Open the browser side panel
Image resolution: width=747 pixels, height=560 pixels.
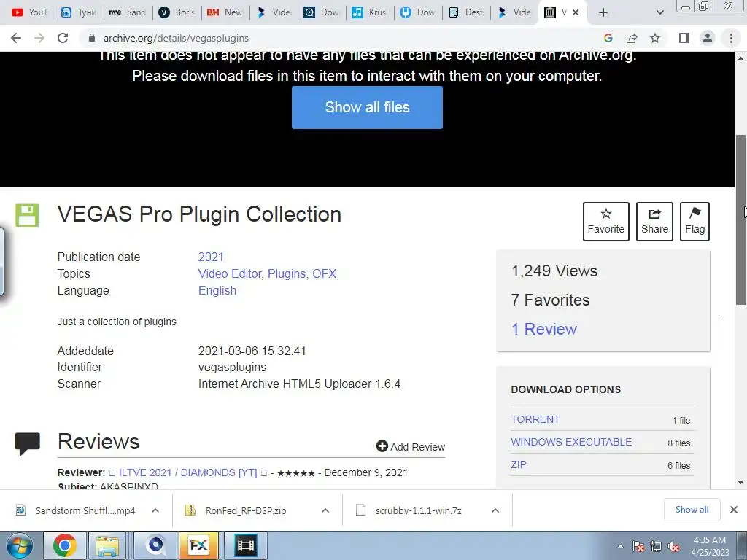point(684,38)
